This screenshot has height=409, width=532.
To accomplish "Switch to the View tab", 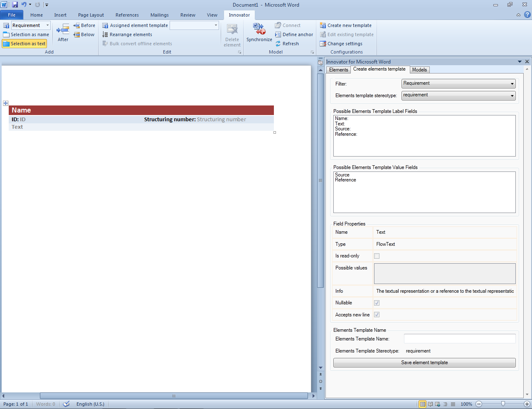I will 212,15.
